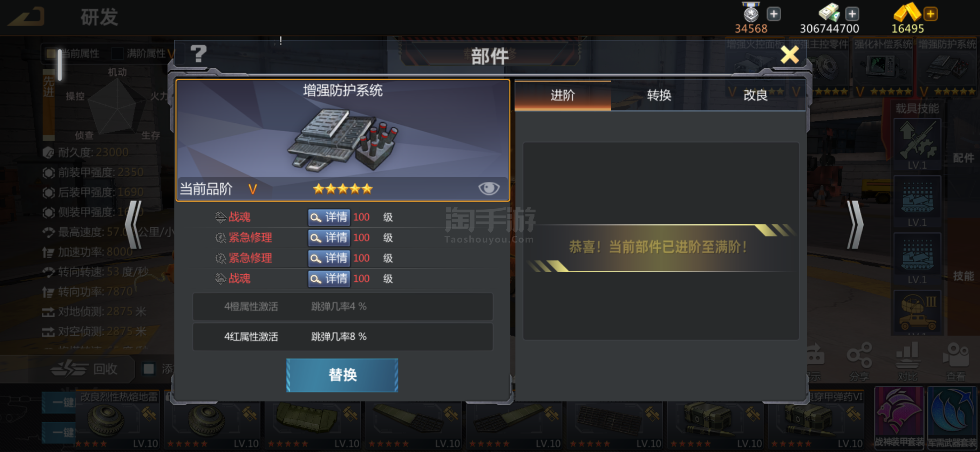Switch to the 改良 tab
This screenshot has width=980, height=452.
(756, 95)
